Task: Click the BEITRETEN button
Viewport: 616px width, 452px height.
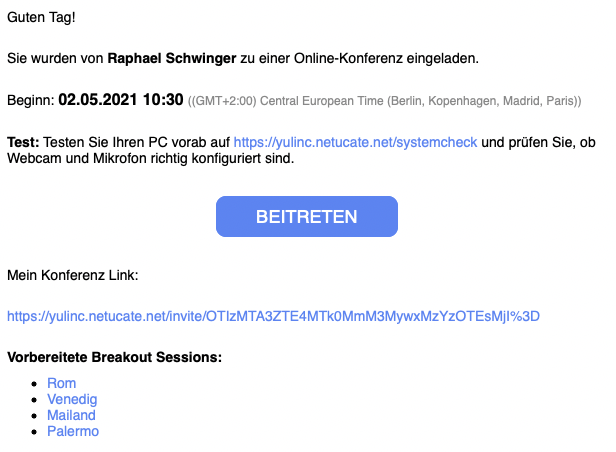Action: pyautogui.click(x=307, y=216)
